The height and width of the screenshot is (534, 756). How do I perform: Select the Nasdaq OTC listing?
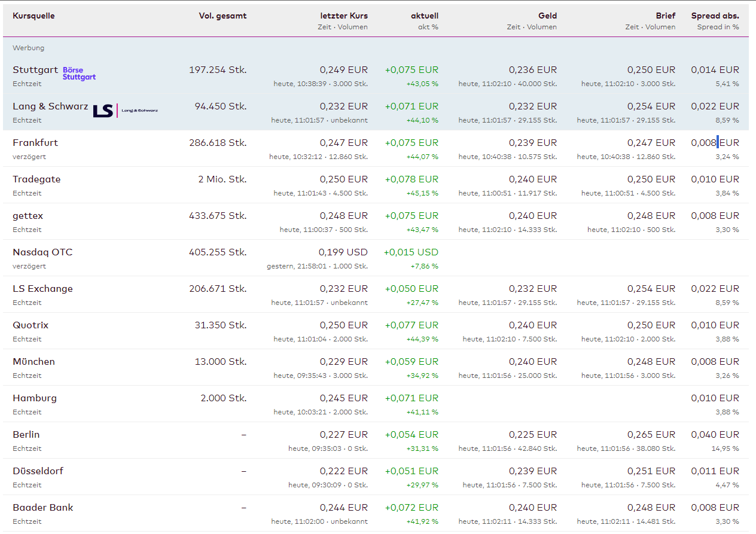(42, 252)
